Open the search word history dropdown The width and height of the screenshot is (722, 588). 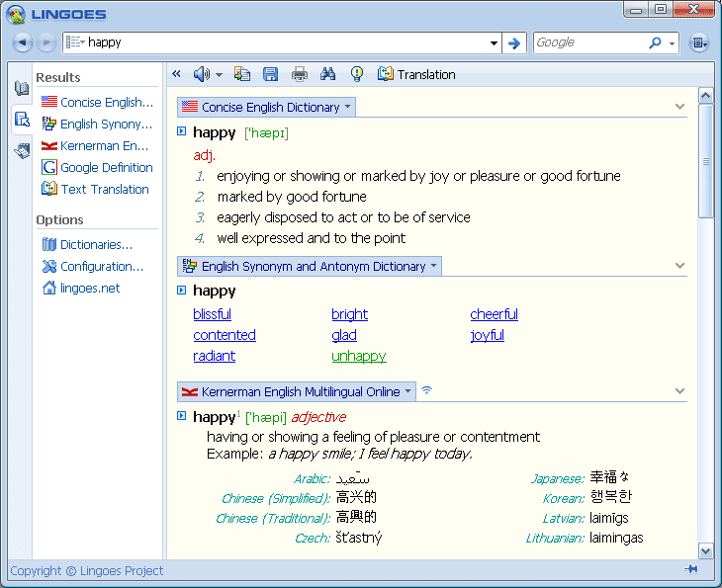pyautogui.click(x=494, y=43)
